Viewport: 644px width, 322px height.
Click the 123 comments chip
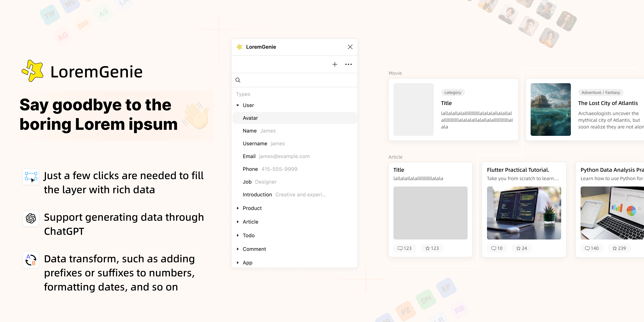point(405,248)
